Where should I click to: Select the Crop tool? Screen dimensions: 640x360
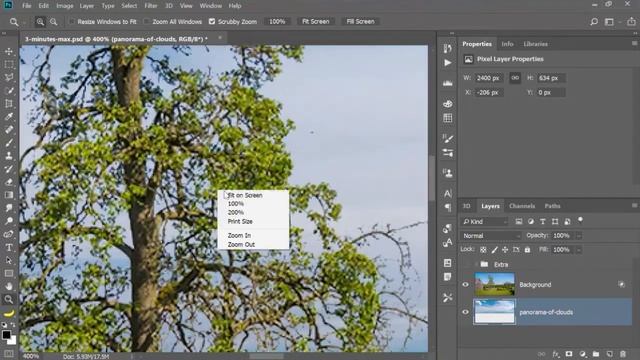click(9, 104)
